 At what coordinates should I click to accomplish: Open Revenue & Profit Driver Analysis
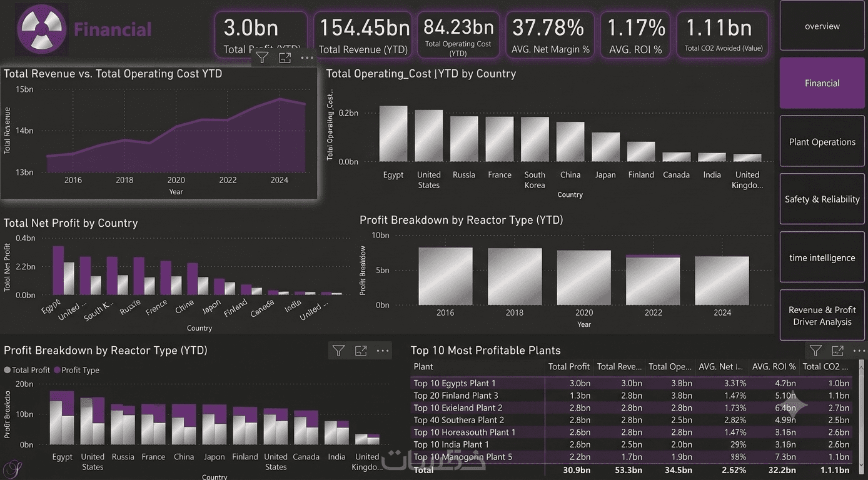coord(822,316)
